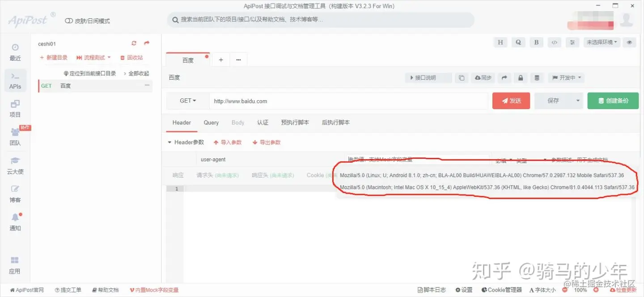Open the sliders settings toolbar icon

pyautogui.click(x=572, y=42)
